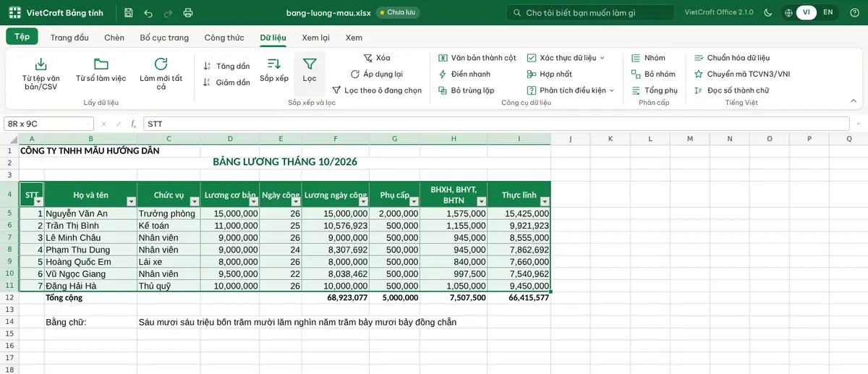Image resolution: width=868 pixels, height=374 pixels.
Task: Click Bỏ nhóm ungroup button
Action: (653, 74)
